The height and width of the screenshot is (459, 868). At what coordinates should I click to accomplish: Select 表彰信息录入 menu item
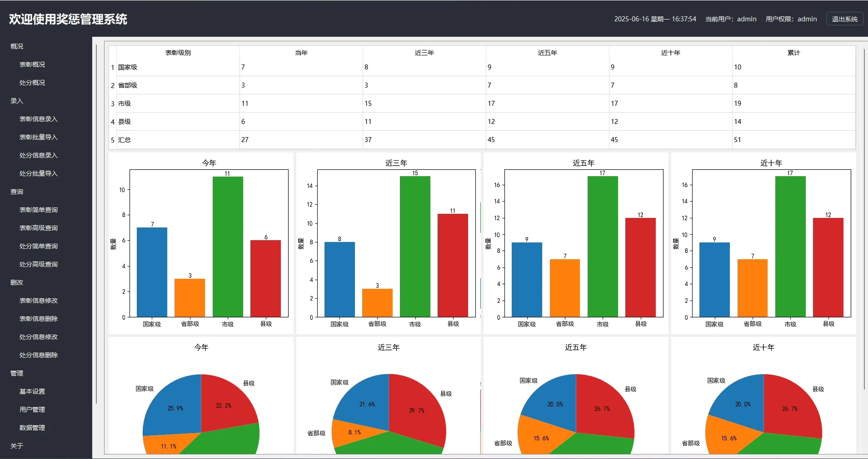point(39,119)
